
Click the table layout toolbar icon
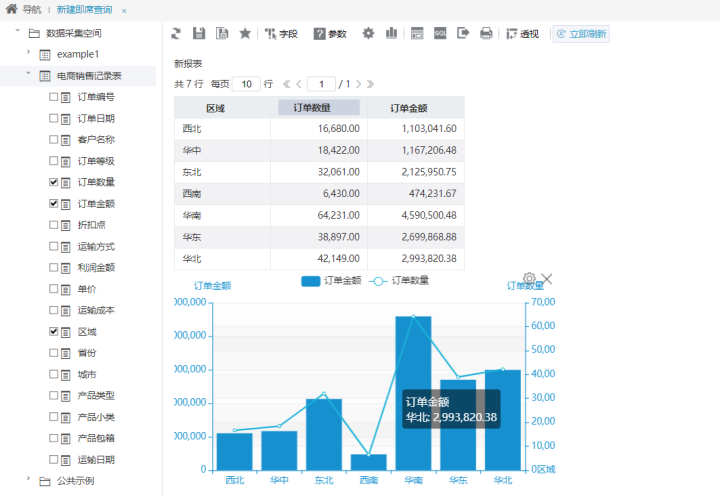tap(417, 34)
